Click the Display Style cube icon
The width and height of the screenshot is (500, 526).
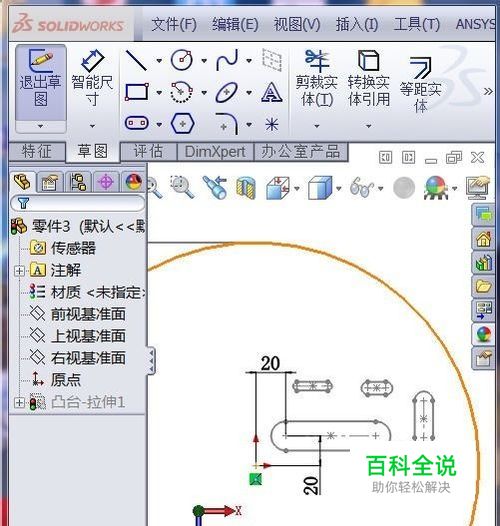[x=320, y=188]
